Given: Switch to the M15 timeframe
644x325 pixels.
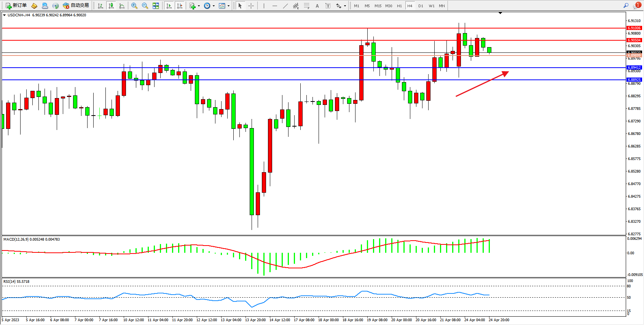Looking at the screenshot, I should click(378, 6).
